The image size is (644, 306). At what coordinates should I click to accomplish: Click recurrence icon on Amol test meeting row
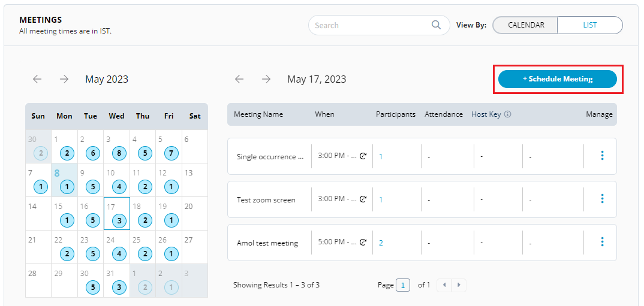coord(363,243)
